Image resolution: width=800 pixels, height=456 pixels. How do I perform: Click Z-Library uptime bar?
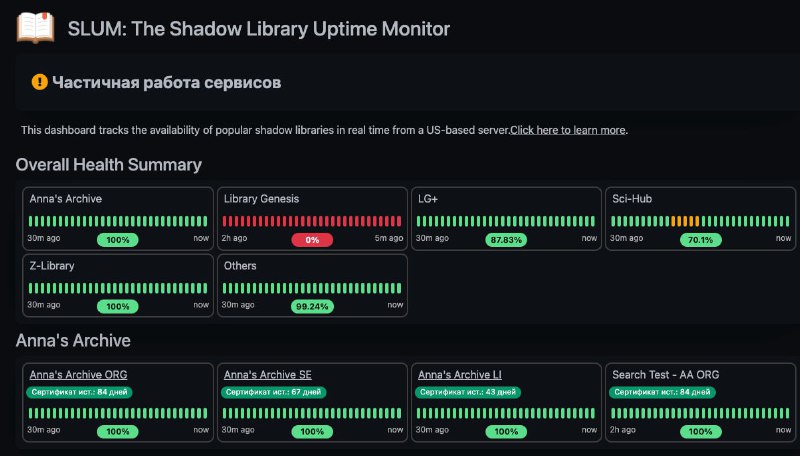coord(118,288)
